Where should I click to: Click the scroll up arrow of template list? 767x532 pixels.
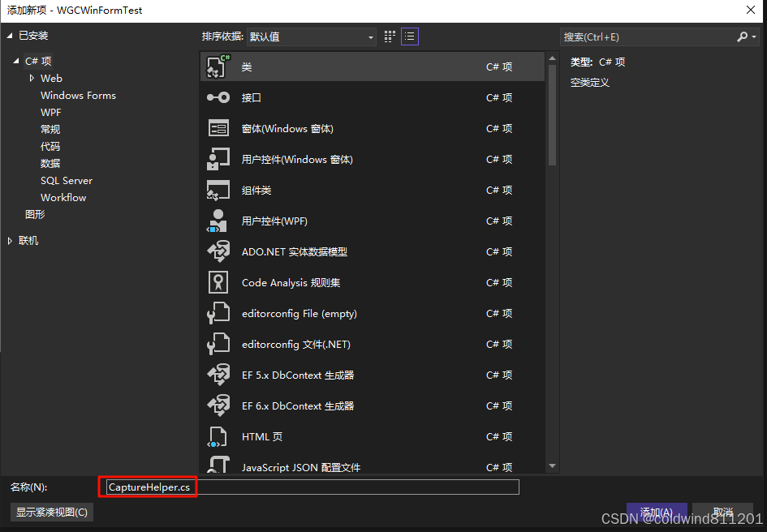(552, 58)
